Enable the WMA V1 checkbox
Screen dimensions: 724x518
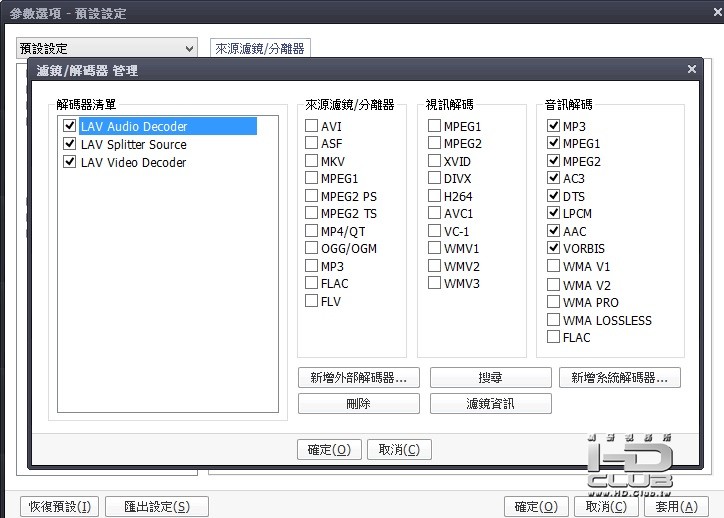[553, 266]
